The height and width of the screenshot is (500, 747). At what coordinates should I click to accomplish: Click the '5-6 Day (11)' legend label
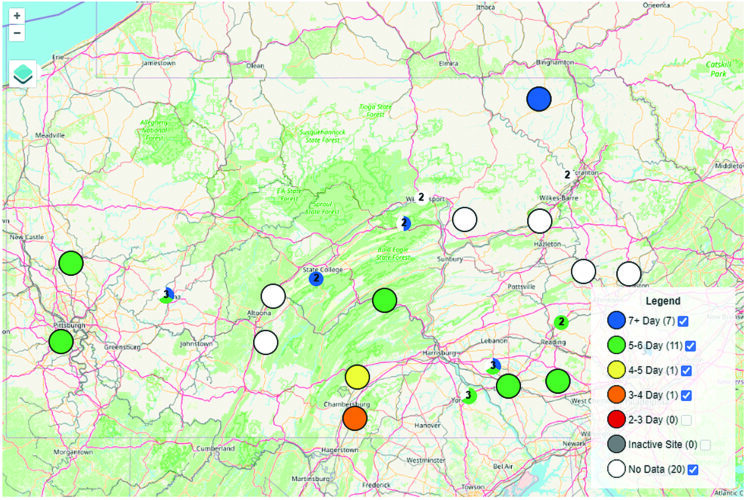click(655, 345)
